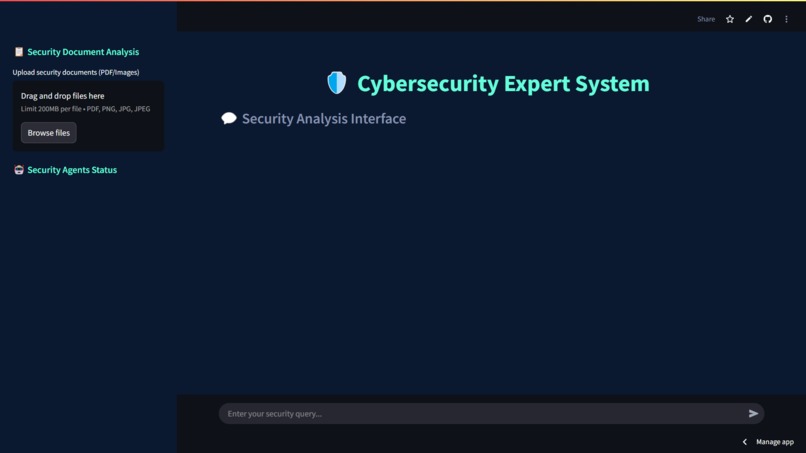The height and width of the screenshot is (453, 806).
Task: Click the drag and drop upload area
Action: pos(88,116)
